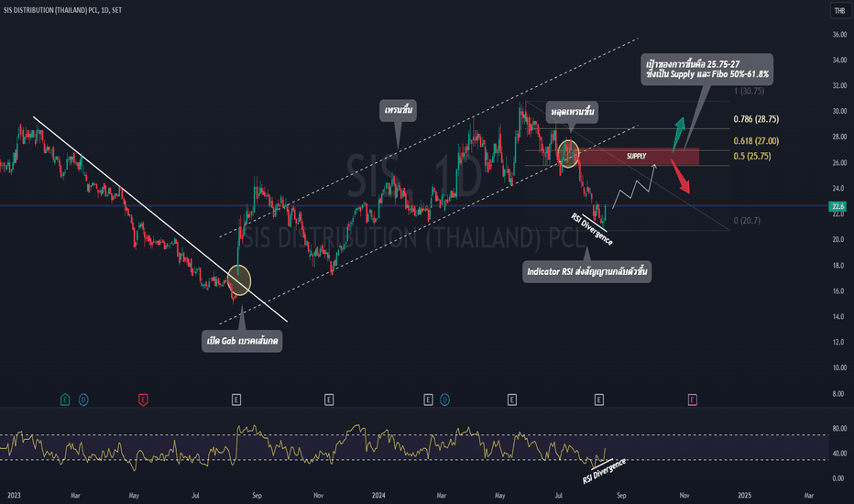Click the white E marker left of the 2024 dividend marker

click(428, 400)
